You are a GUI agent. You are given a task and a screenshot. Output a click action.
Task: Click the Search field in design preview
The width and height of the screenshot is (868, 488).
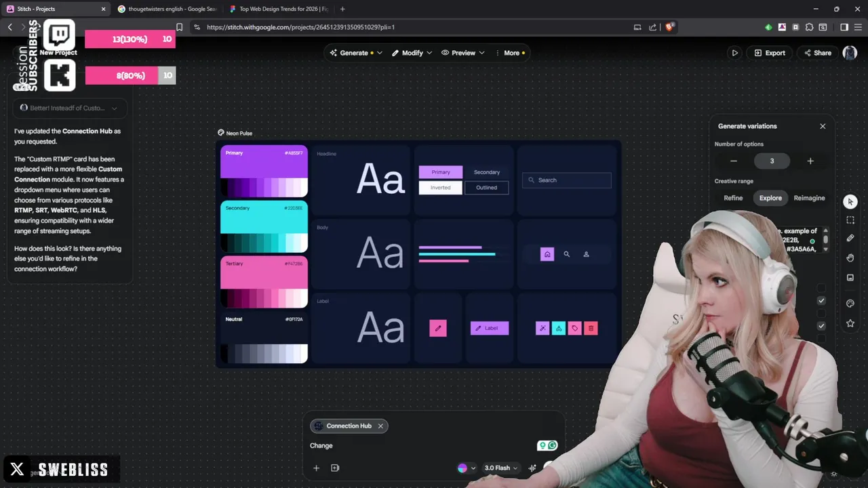coord(567,180)
